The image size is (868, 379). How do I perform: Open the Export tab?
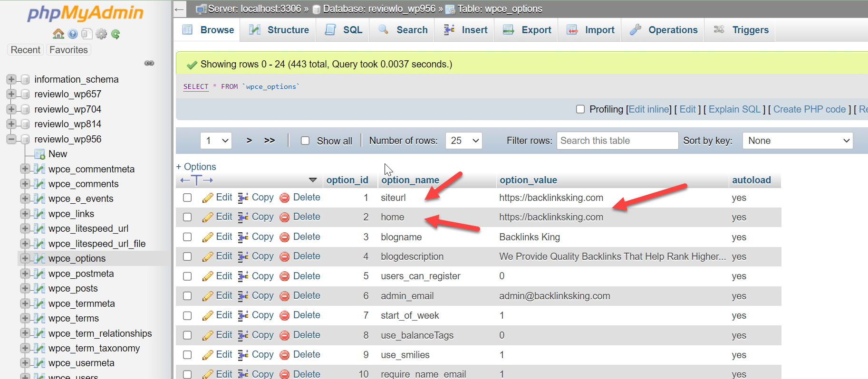[x=527, y=30]
